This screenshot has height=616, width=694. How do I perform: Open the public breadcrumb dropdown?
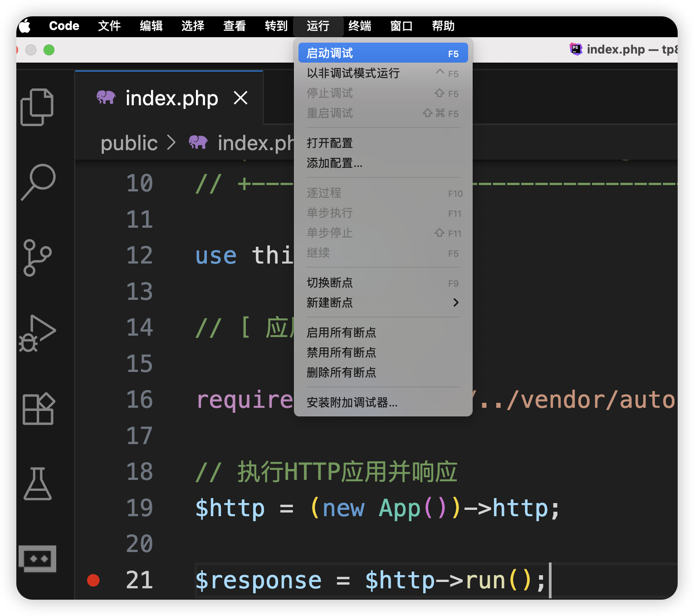tap(129, 142)
